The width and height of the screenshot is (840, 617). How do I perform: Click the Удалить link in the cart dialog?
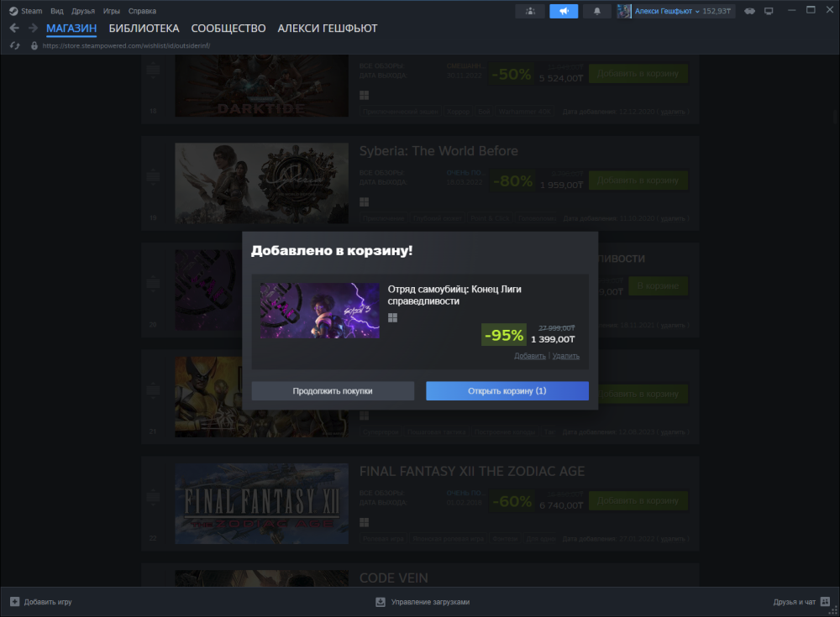click(566, 356)
